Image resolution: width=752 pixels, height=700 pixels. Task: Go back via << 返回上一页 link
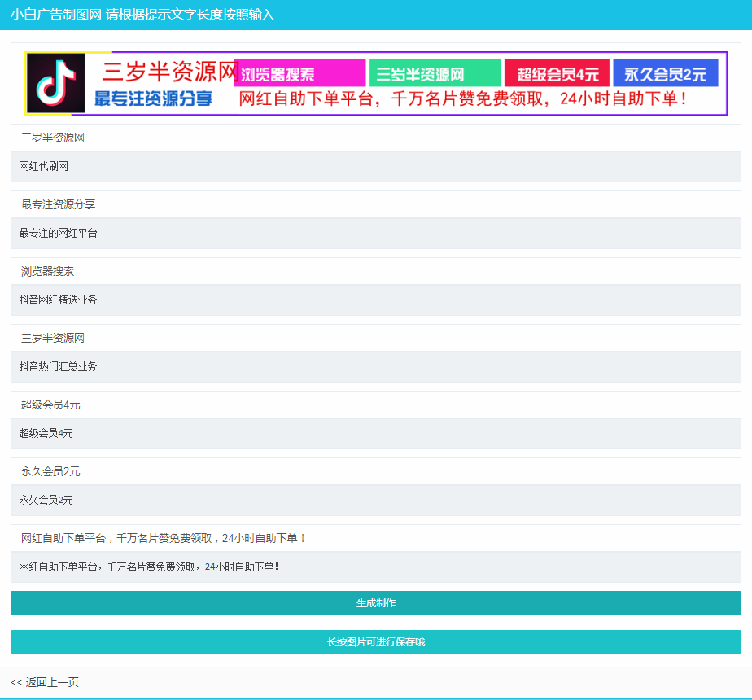(x=45, y=682)
